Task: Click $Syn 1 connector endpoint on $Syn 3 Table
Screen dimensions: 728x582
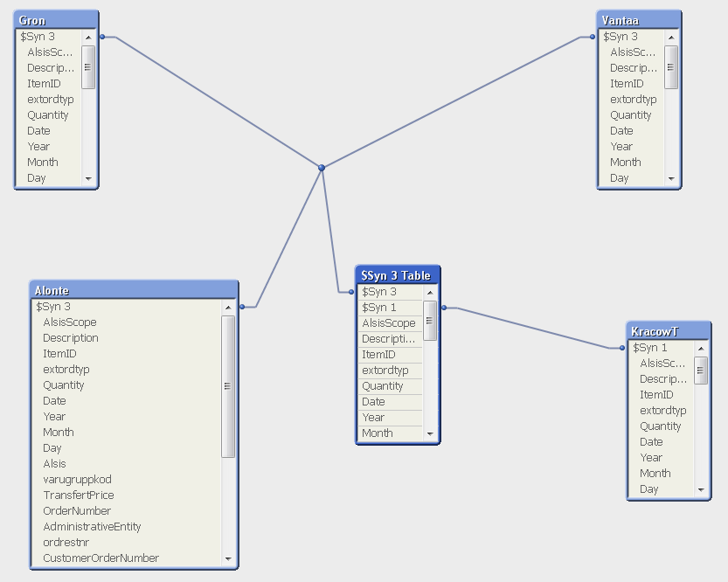Action: click(444, 308)
